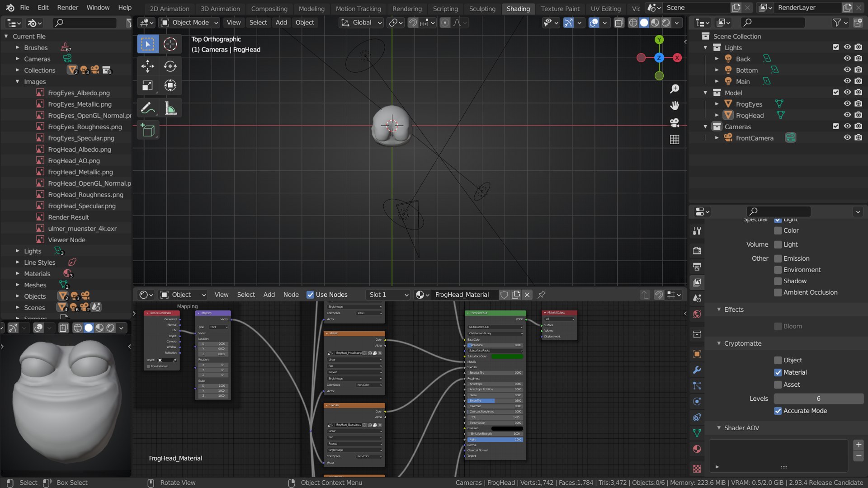Viewport: 868px width, 488px height.
Task: Click the Add Cube tool icon
Action: coord(147,131)
